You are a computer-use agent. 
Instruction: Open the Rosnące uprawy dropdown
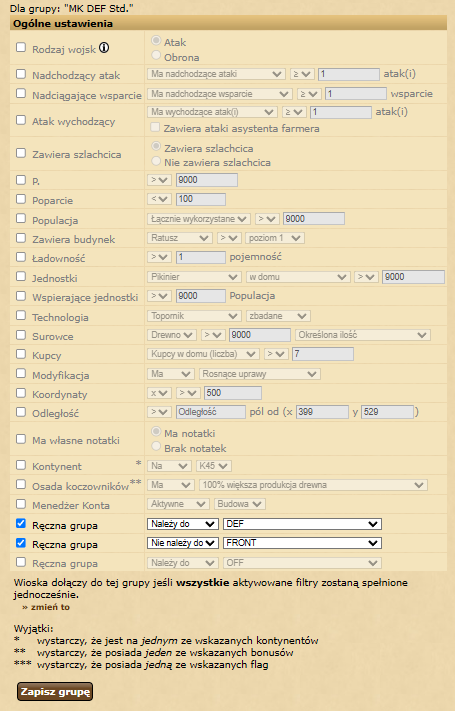pos(259,374)
